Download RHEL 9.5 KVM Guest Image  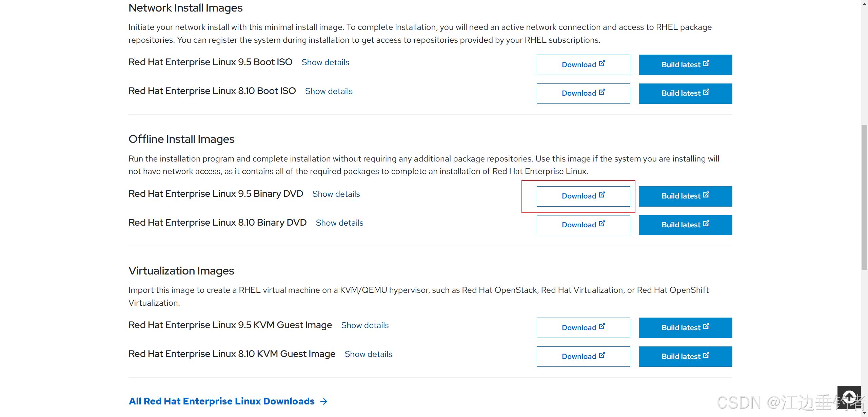(x=583, y=328)
